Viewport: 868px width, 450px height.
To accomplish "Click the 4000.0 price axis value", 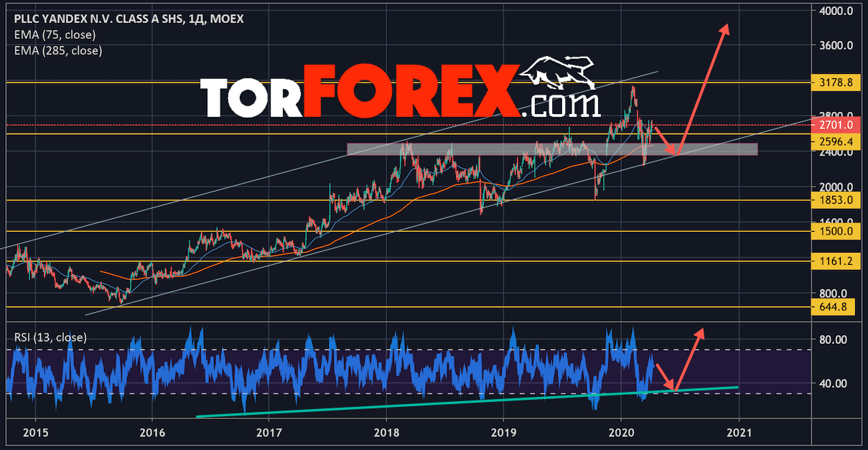I will (836, 11).
